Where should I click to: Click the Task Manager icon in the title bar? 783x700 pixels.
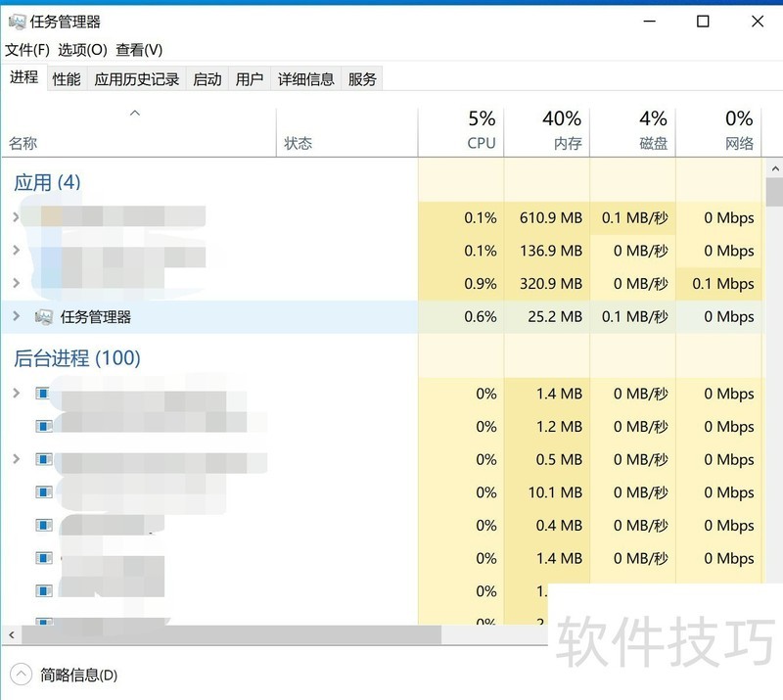pos(16,21)
